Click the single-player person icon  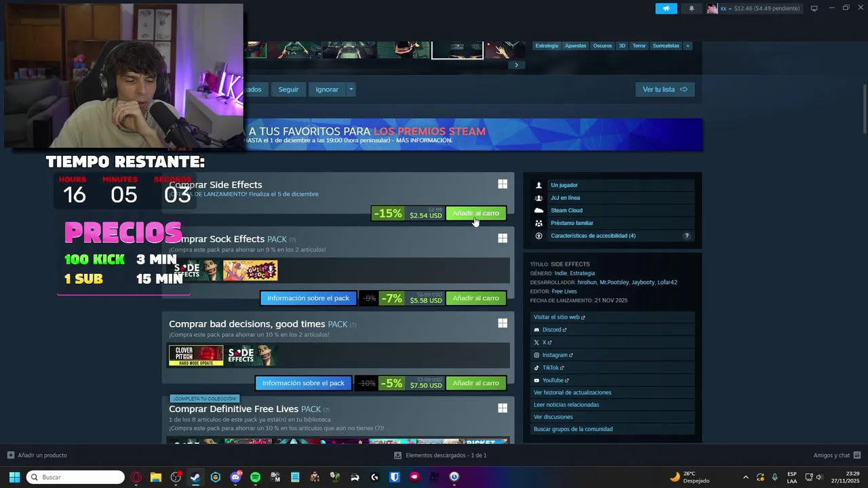pos(539,185)
